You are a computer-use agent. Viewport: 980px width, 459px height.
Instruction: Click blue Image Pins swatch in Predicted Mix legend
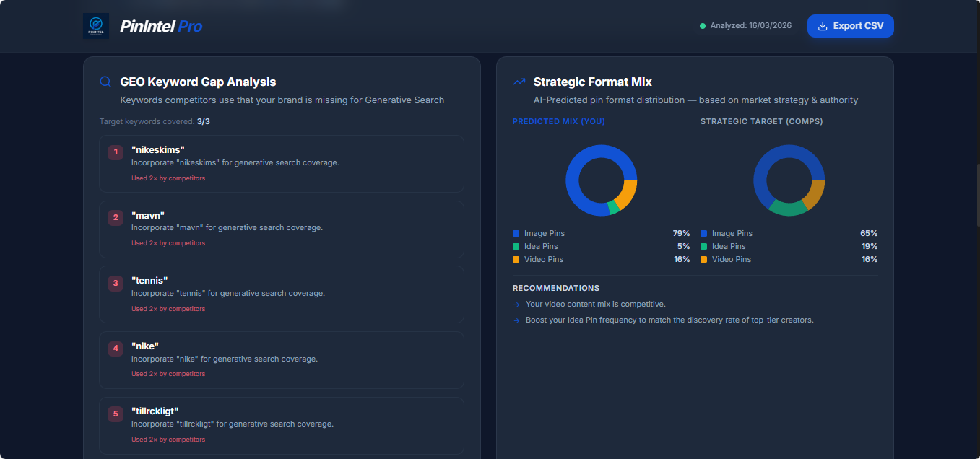[x=516, y=234]
